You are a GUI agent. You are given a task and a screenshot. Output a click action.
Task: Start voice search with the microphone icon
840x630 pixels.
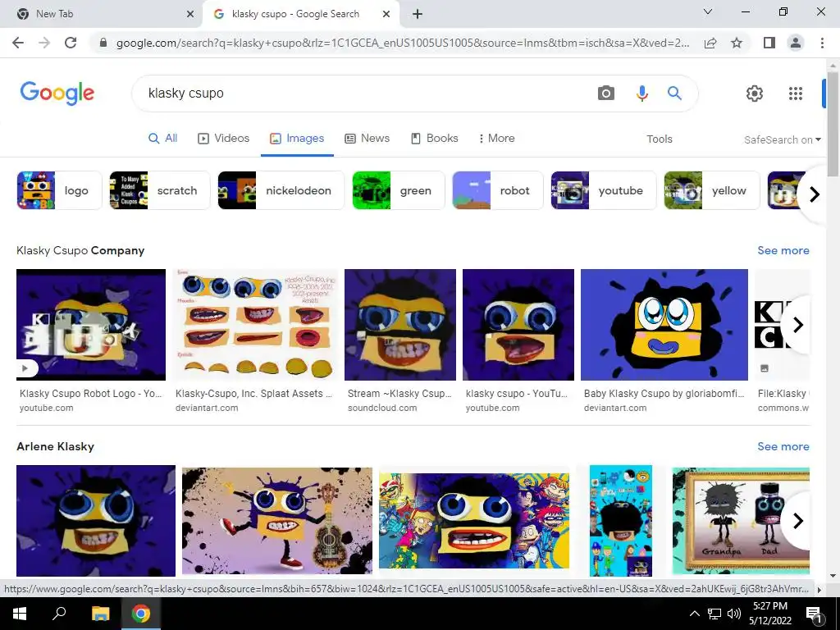[641, 94]
